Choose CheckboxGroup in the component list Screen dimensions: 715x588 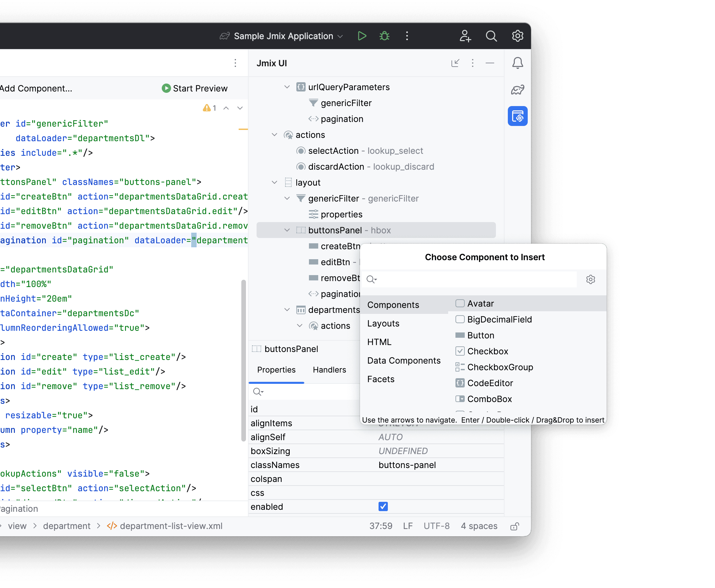pos(527,367)
